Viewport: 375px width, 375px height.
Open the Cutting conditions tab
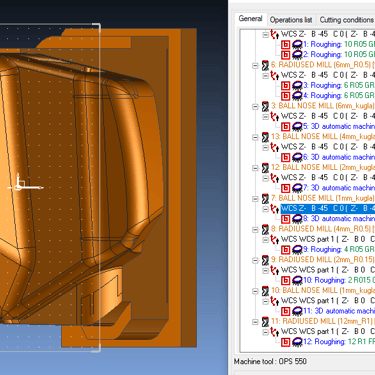(346, 20)
